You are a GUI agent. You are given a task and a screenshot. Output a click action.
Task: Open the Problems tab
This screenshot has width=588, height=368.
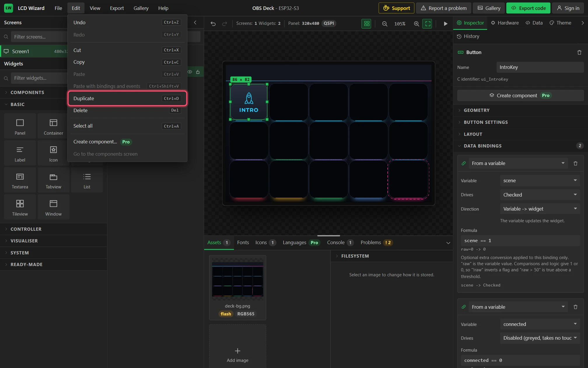(x=376, y=242)
